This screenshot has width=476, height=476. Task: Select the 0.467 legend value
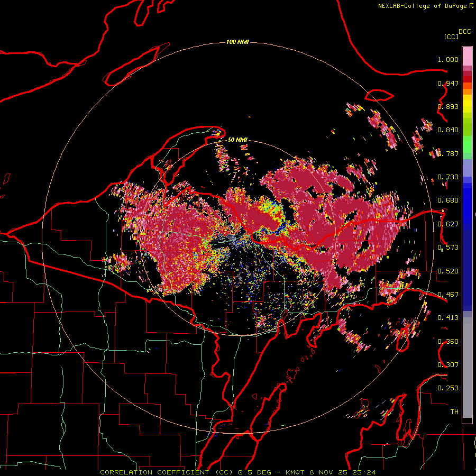coord(448,295)
